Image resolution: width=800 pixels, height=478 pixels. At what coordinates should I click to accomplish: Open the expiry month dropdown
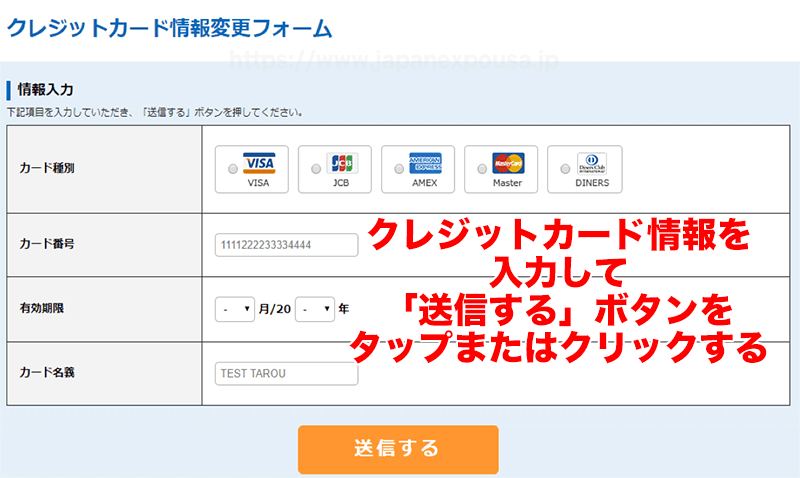tap(235, 309)
